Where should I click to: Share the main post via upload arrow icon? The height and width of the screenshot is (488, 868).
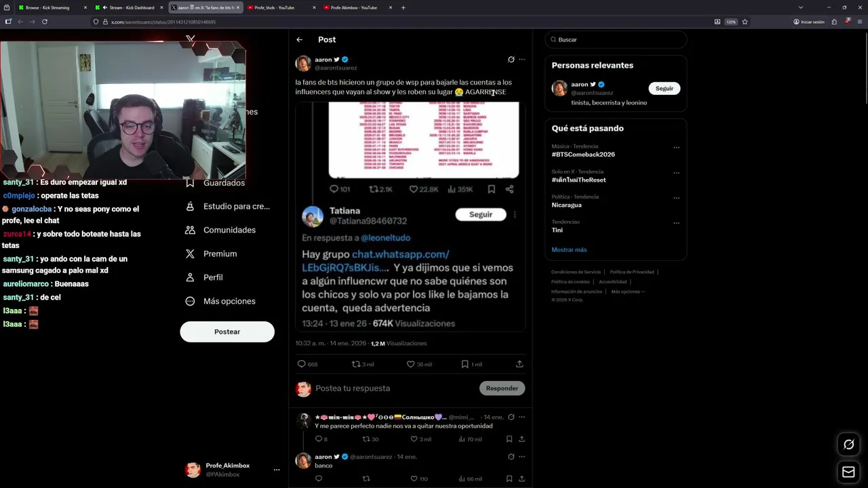(x=519, y=364)
